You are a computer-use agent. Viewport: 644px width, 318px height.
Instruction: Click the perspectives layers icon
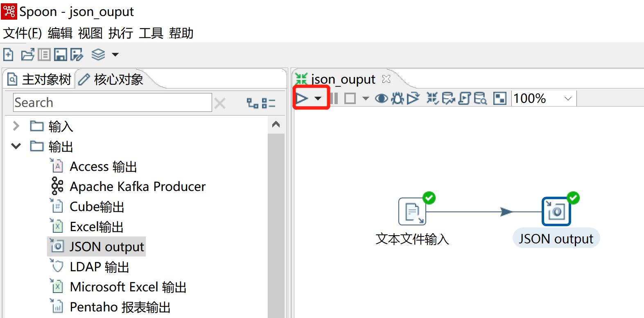98,55
